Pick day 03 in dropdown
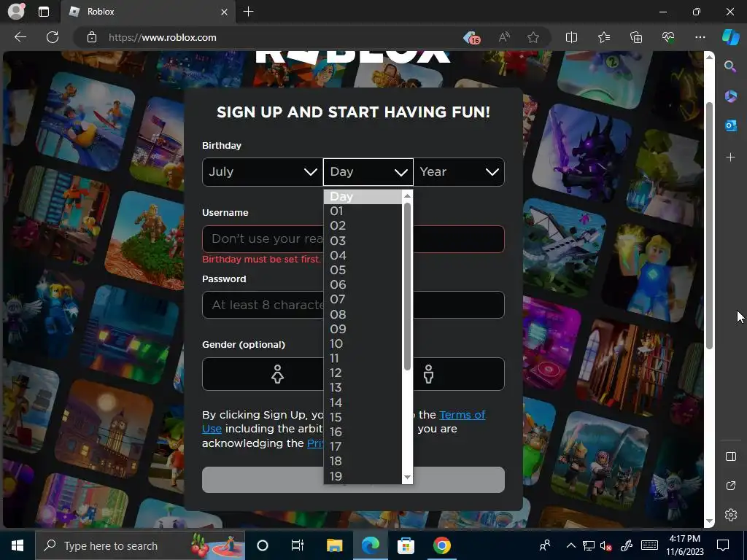The image size is (747, 560). 363,241
